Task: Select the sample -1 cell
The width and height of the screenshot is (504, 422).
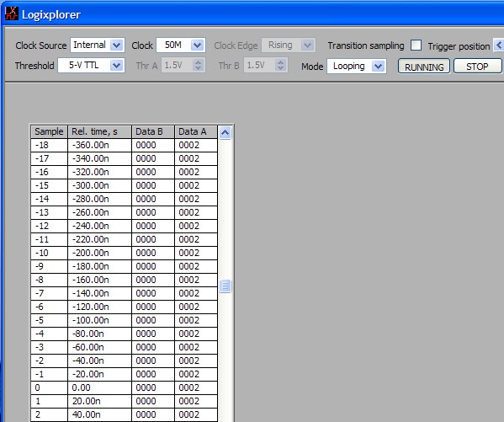Action: pyautogui.click(x=49, y=374)
